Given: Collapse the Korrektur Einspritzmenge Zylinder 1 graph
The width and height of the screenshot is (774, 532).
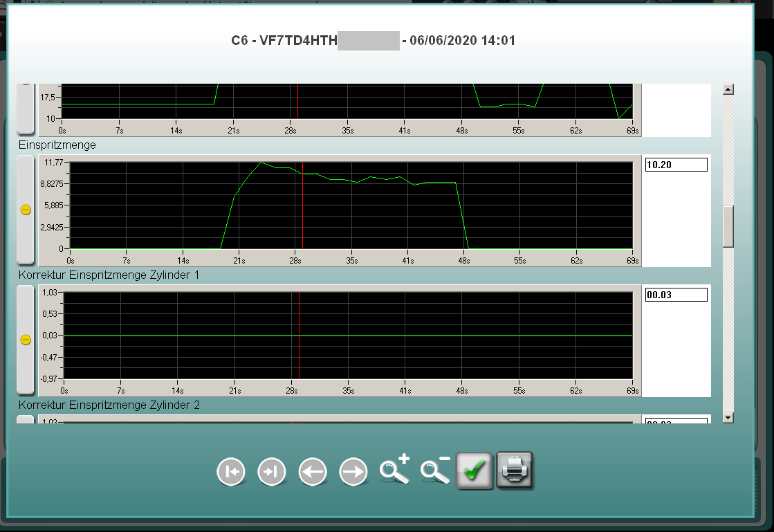Looking at the screenshot, I should pyautogui.click(x=26, y=340).
